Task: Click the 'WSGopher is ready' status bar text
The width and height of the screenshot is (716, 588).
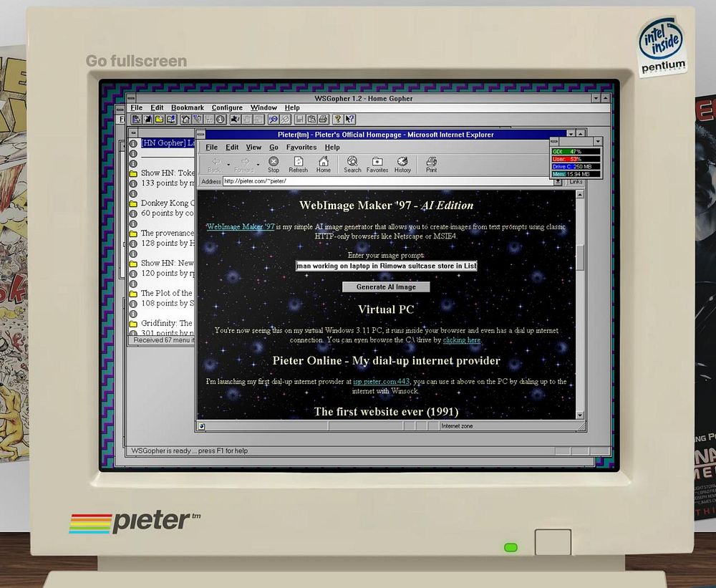Action: pyautogui.click(x=190, y=451)
